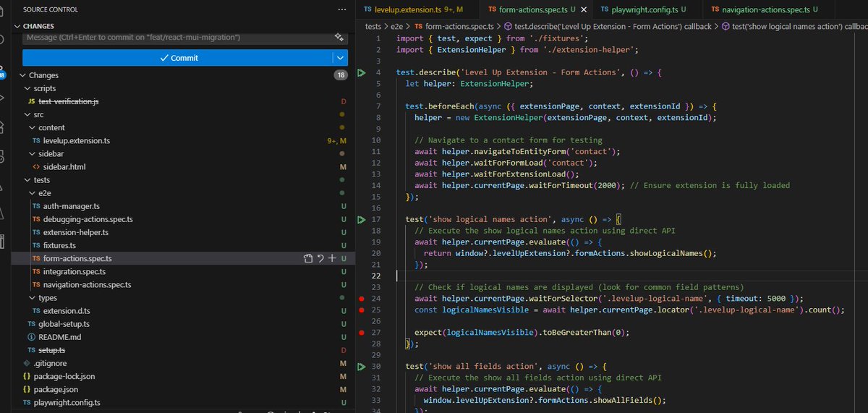Toggle breakpoint on line 25
The height and width of the screenshot is (413, 868).
(362, 310)
